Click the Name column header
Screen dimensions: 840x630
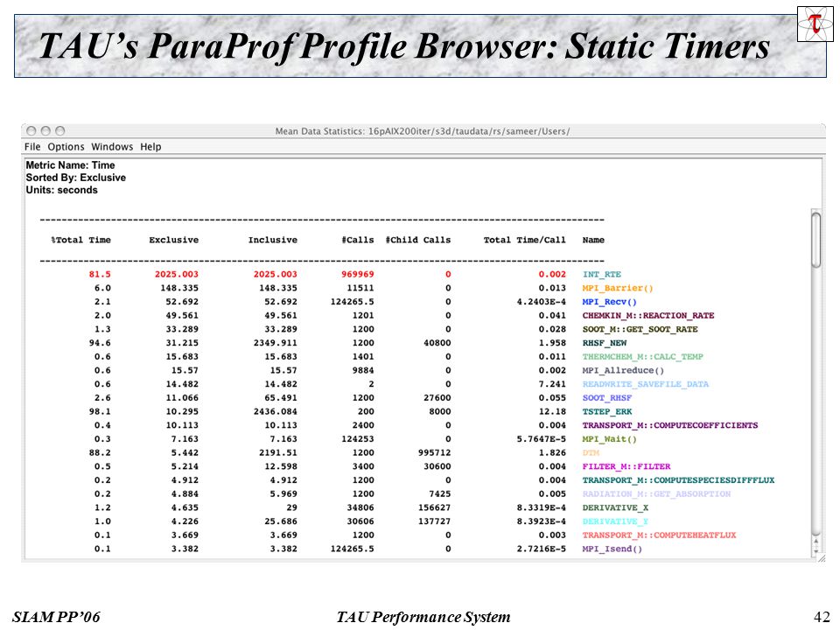click(x=593, y=240)
